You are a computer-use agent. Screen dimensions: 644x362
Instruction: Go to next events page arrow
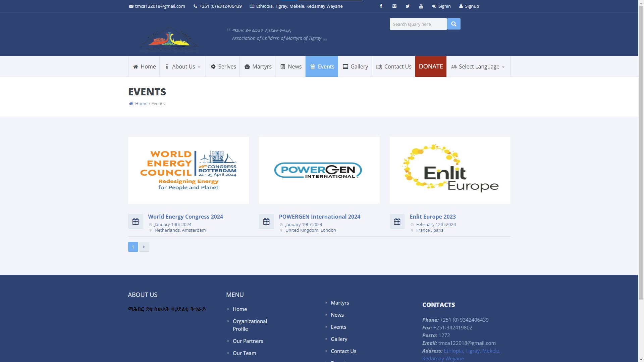point(144,247)
